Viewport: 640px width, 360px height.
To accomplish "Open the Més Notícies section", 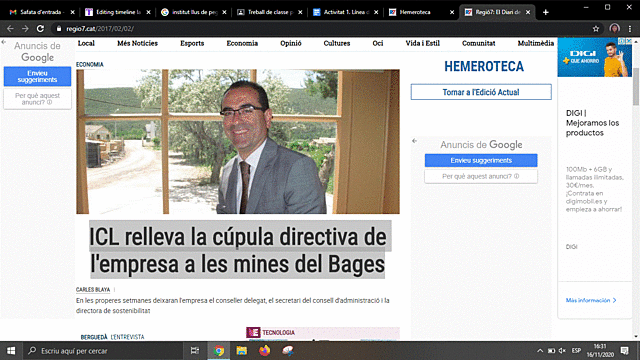I will [x=138, y=43].
